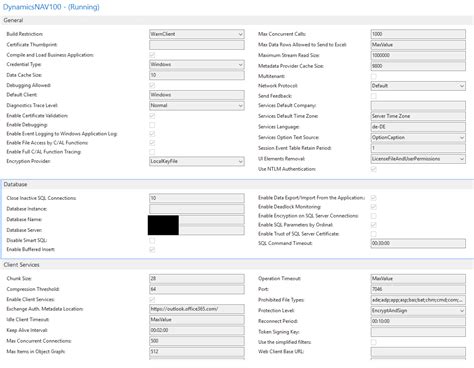Viewport: 474px width, 368px height.
Task: Click the Max Concurrent Calls field
Action: [418, 34]
